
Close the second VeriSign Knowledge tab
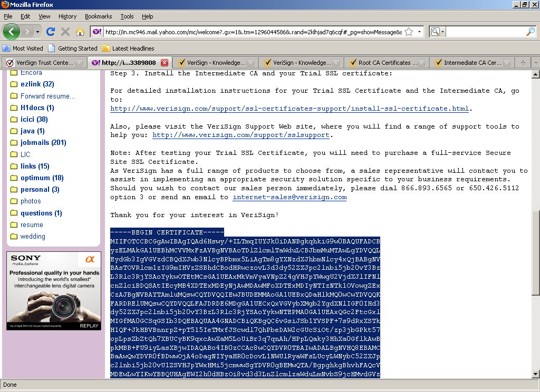pos(336,63)
